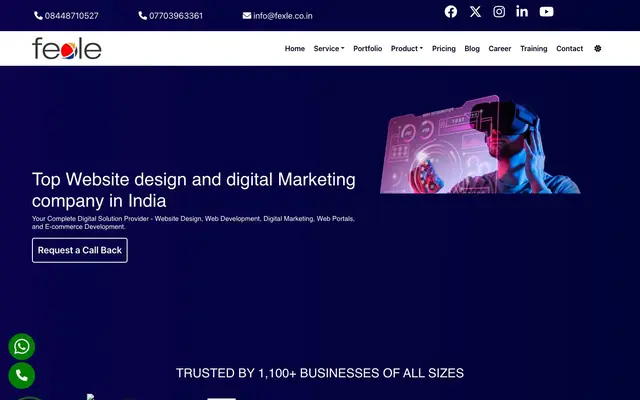Open the Career menu item
Image resolution: width=640 pixels, height=400 pixels.
[500, 49]
